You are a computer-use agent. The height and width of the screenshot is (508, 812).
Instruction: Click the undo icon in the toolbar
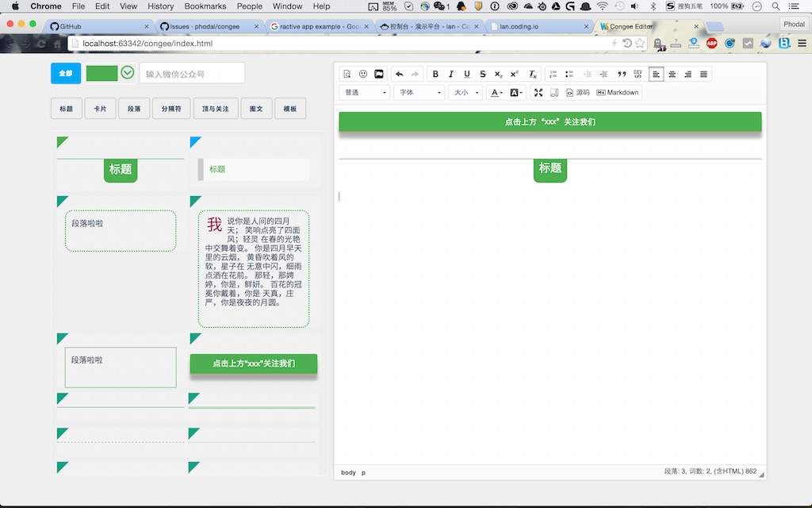pyautogui.click(x=400, y=74)
